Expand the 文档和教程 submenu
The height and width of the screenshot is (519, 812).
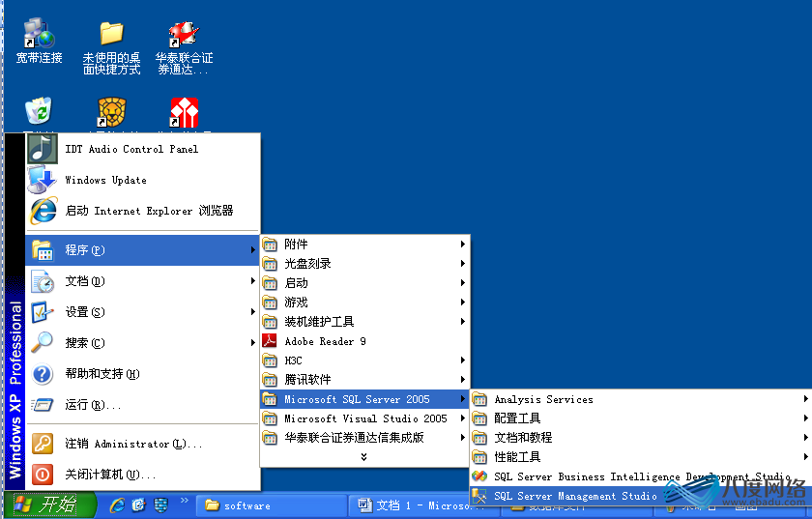[x=641, y=438]
